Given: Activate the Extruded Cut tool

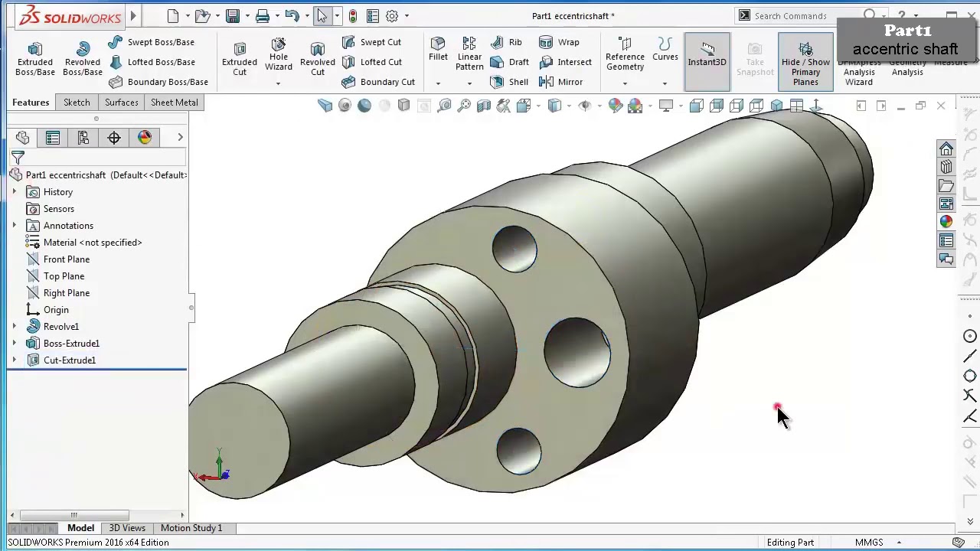Looking at the screenshot, I should 240,59.
